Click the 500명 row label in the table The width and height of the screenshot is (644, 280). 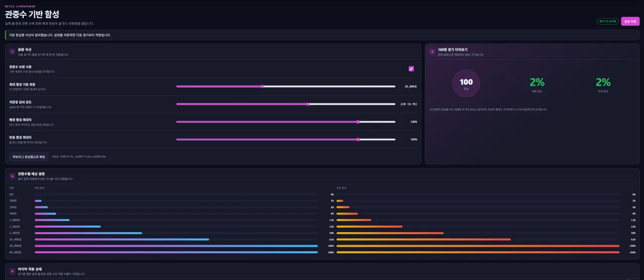[13, 214]
